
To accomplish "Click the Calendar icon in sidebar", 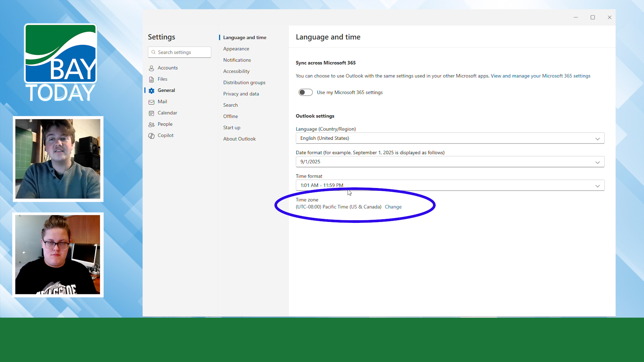I will click(x=151, y=113).
